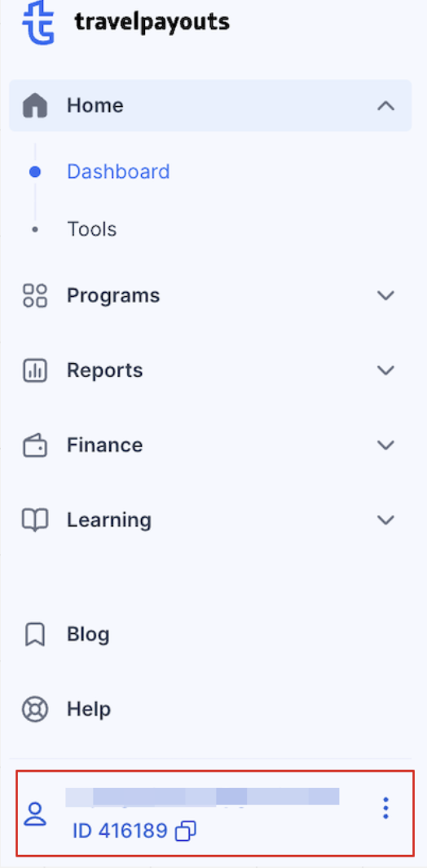Screen dimensions: 427x868
Task: Click the Finance wallet icon
Action: click(35, 445)
